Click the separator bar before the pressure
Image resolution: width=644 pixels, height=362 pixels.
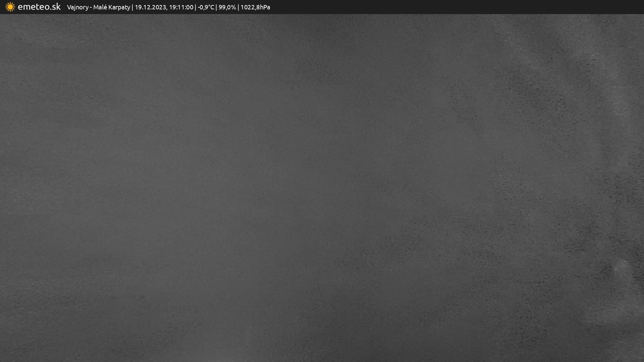[x=238, y=7]
